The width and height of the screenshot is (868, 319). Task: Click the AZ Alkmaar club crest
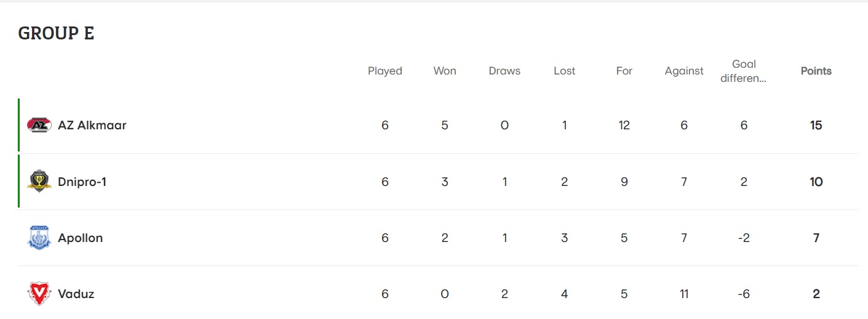[39, 125]
